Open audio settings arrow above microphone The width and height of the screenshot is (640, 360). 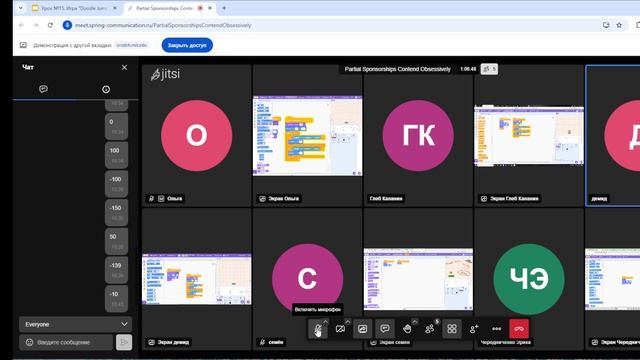click(x=325, y=322)
